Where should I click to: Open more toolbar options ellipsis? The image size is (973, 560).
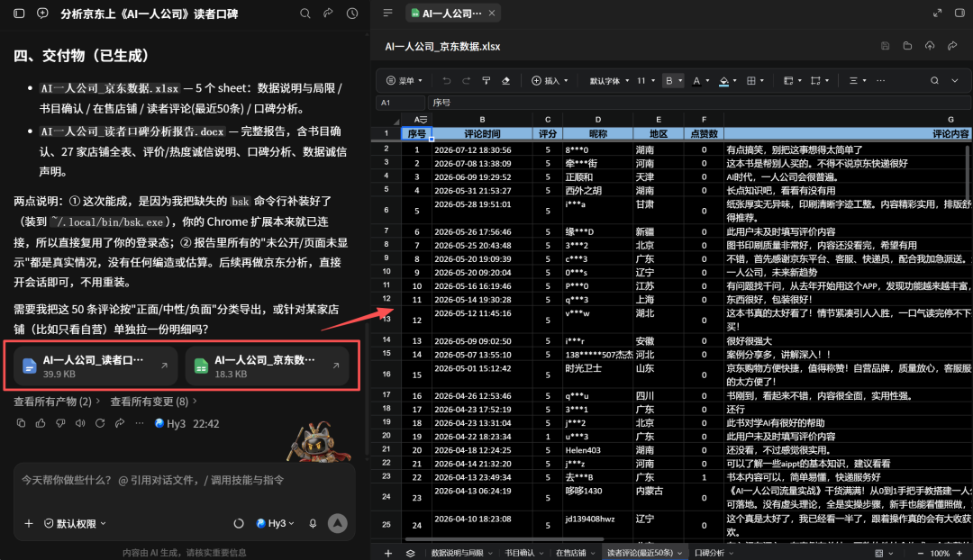click(880, 81)
